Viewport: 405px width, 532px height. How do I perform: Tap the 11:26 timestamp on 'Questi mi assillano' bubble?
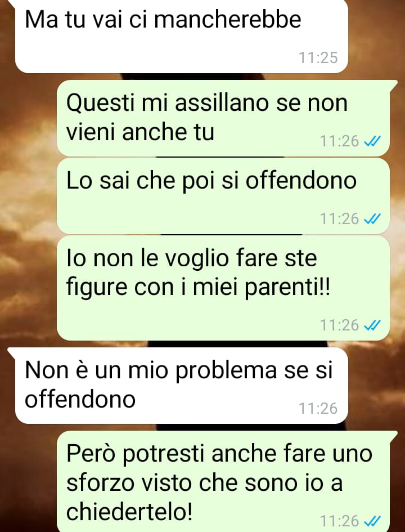tap(339, 141)
